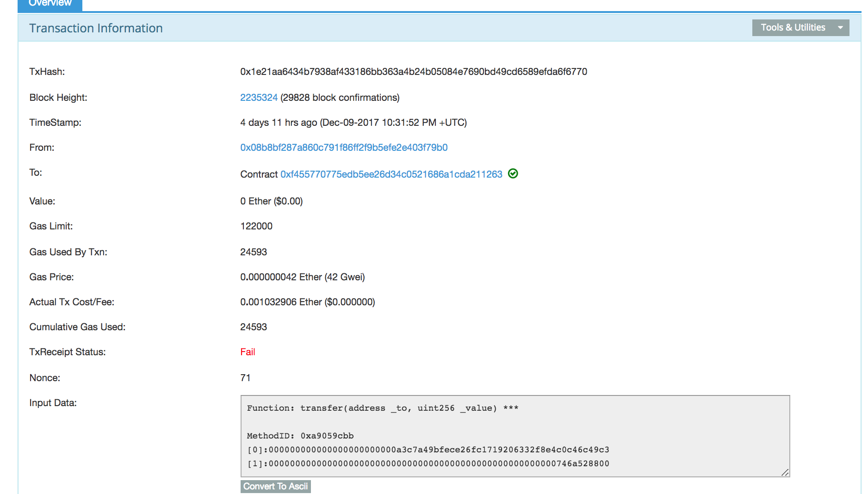The image size is (868, 494).
Task: Click the Function transfer line in Input Data
Action: point(383,408)
